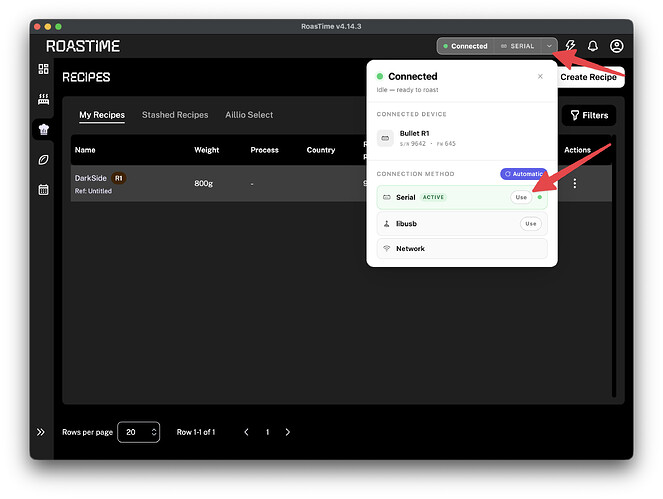
Task: Sort by Name column header
Action: 85,150
